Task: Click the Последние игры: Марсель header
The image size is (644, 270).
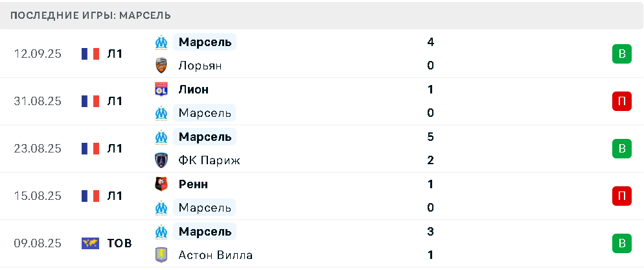Action: tap(90, 16)
